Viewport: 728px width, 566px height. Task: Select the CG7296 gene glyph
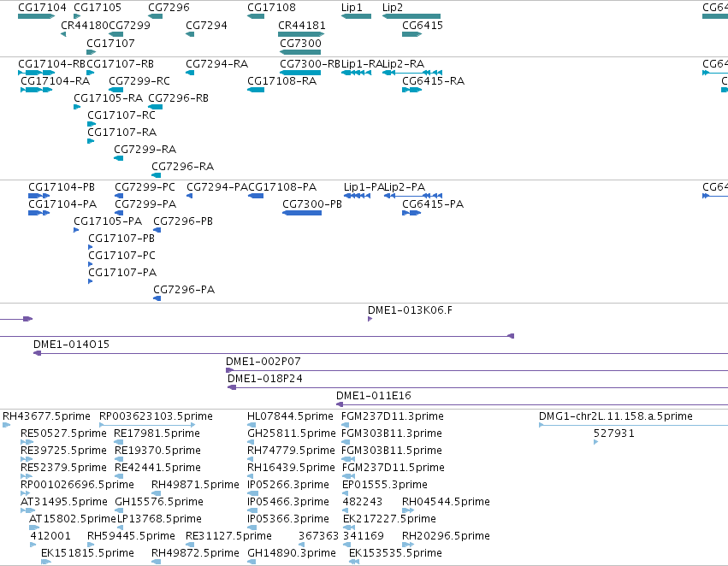click(155, 16)
